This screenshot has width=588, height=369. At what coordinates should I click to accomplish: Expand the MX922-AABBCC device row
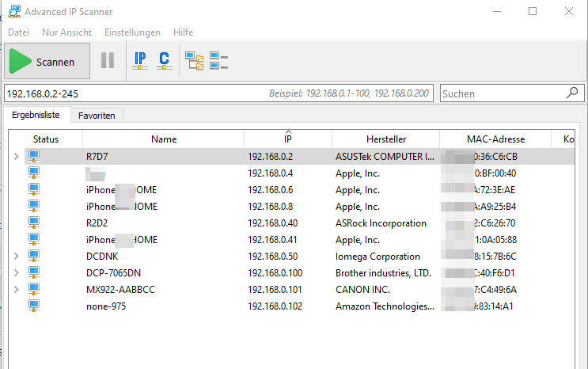[16, 289]
